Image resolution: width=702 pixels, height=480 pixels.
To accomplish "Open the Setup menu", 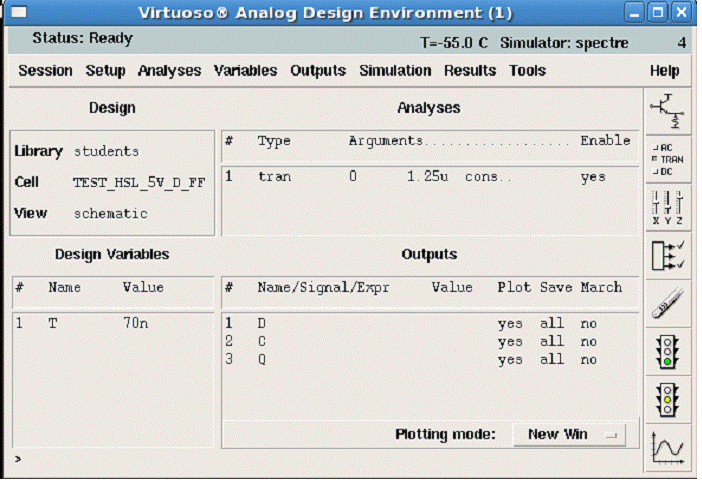I will pos(105,71).
